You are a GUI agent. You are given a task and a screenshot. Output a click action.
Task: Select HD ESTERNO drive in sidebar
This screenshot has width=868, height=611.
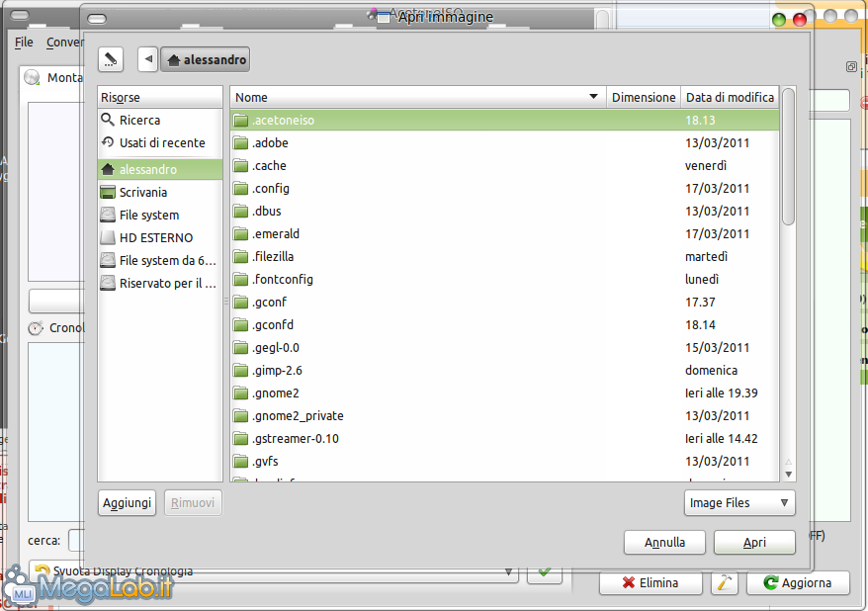[x=155, y=237]
